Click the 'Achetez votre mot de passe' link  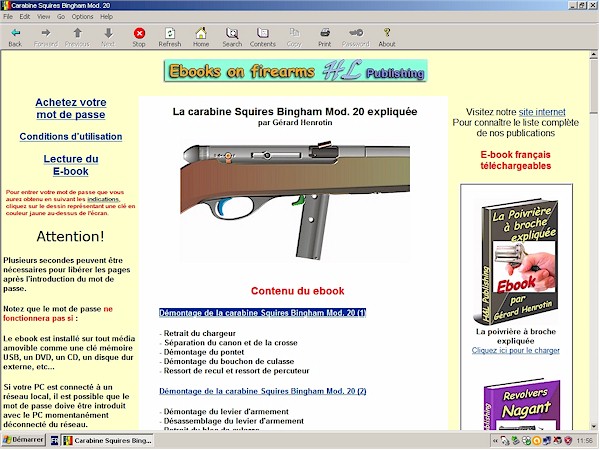(x=71, y=108)
